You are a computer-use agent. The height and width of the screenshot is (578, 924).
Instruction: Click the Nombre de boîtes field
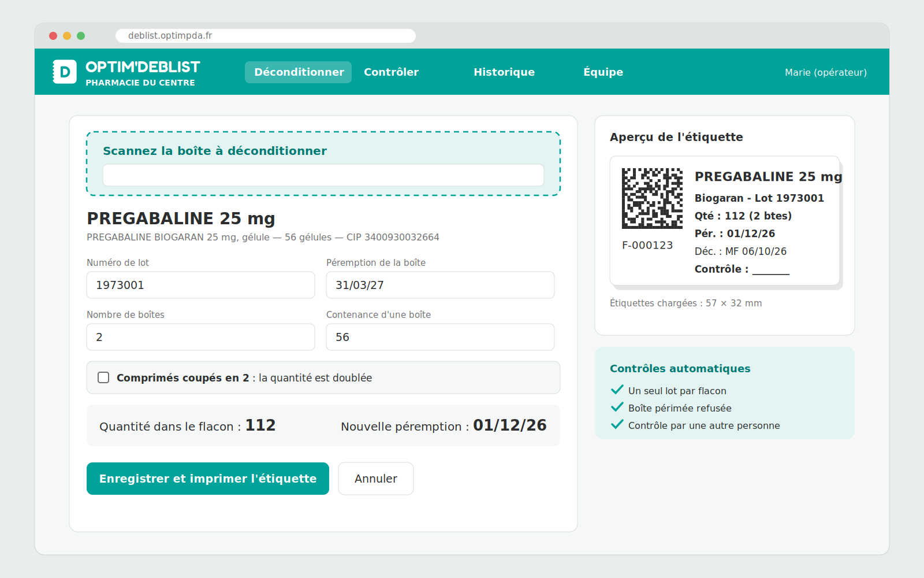point(200,337)
